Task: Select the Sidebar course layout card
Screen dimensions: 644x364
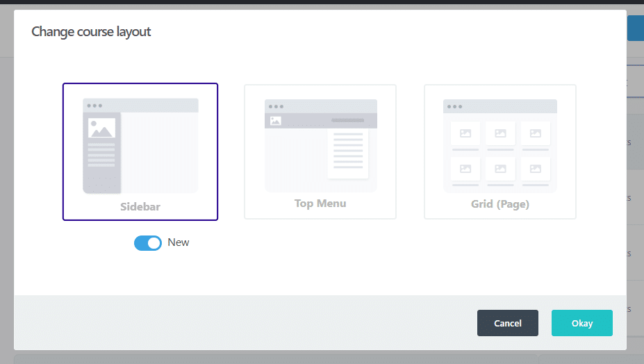Action: tap(140, 151)
